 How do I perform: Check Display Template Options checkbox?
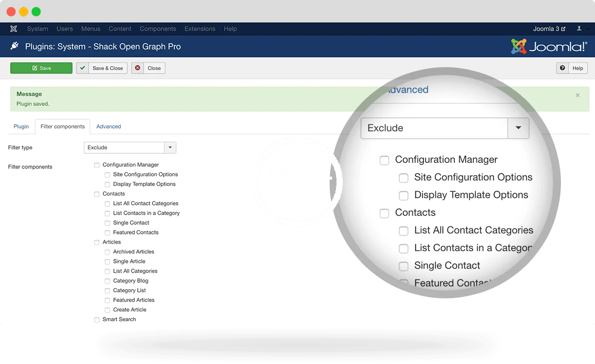(x=108, y=184)
